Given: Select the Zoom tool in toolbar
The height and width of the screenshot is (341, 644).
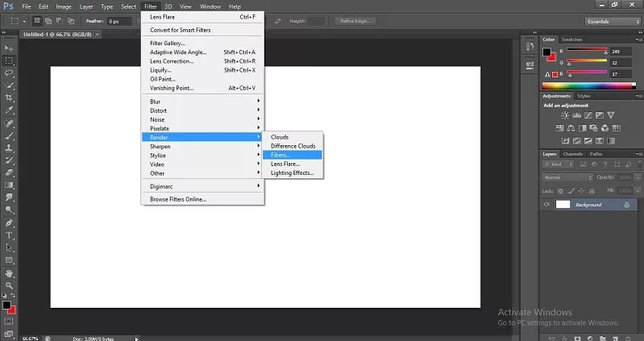Looking at the screenshot, I should tap(9, 285).
